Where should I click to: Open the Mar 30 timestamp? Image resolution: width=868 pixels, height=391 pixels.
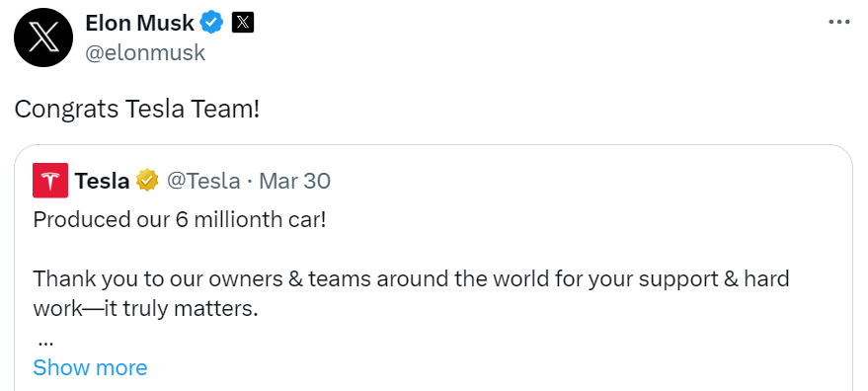click(295, 181)
